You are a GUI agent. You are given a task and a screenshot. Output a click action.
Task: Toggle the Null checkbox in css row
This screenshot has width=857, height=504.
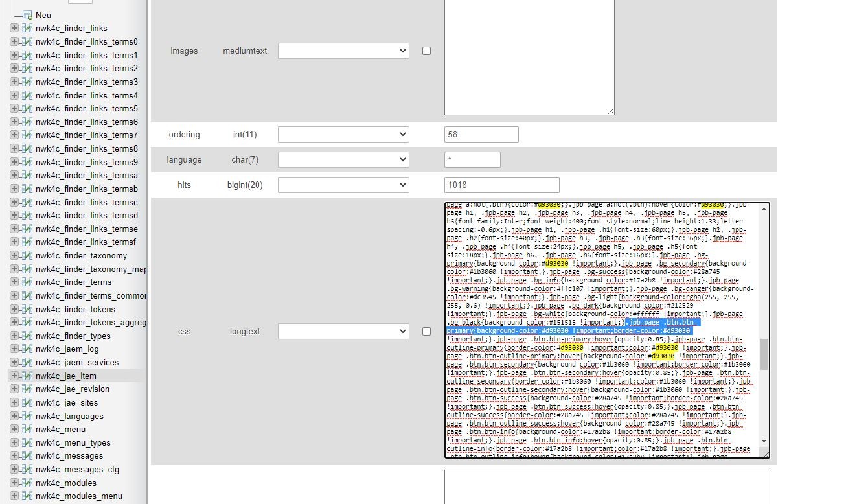coord(426,331)
